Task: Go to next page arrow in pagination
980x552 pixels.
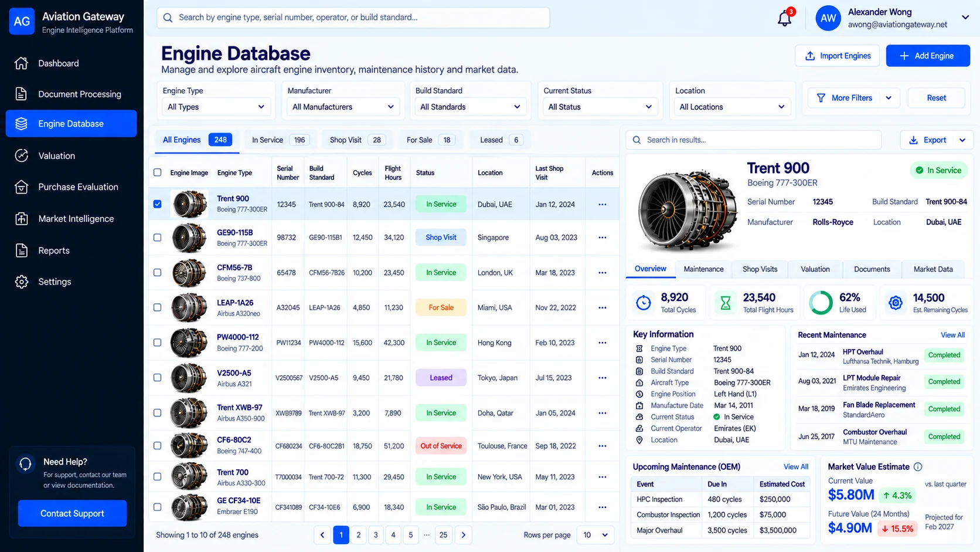Action: tap(463, 535)
